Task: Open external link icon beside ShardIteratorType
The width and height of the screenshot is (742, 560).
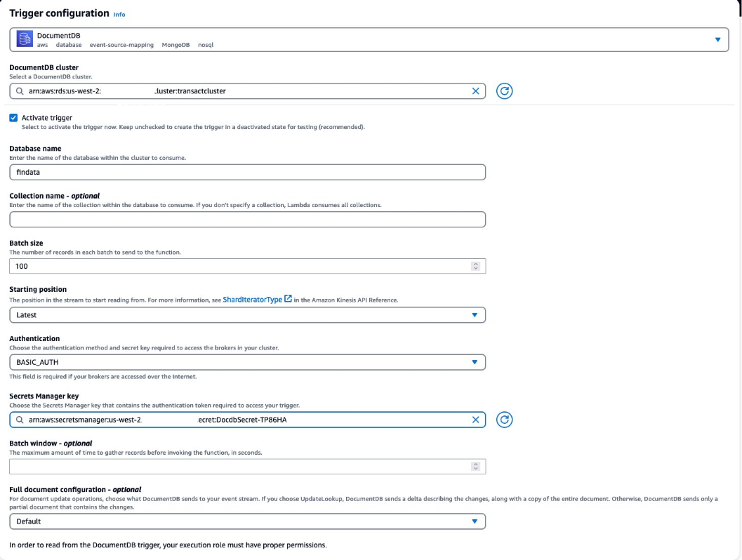Action: pyautogui.click(x=288, y=298)
